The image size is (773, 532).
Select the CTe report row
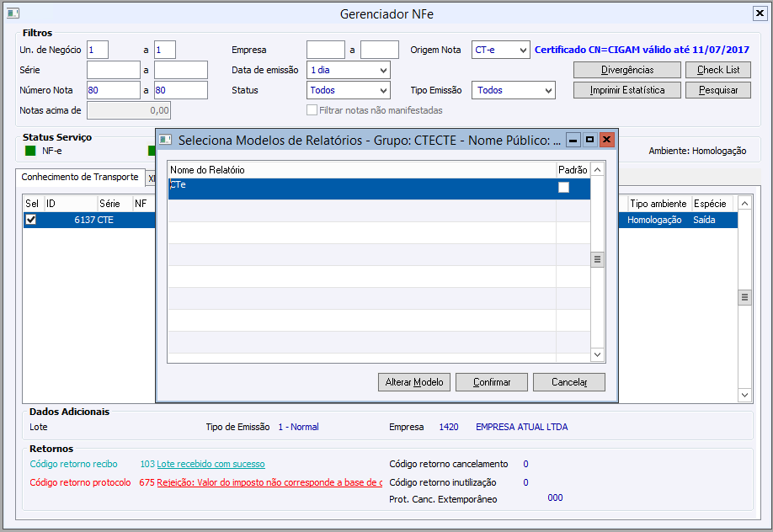pyautogui.click(x=379, y=189)
